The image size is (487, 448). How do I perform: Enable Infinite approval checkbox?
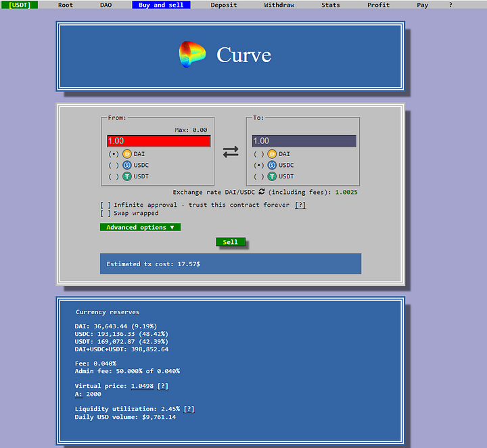tap(106, 205)
